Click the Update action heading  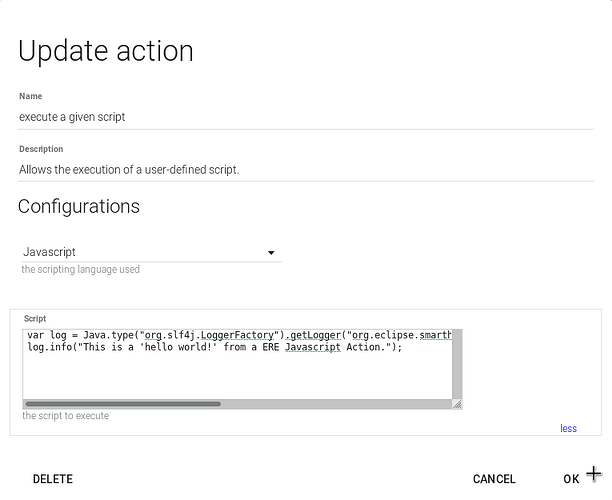(106, 51)
